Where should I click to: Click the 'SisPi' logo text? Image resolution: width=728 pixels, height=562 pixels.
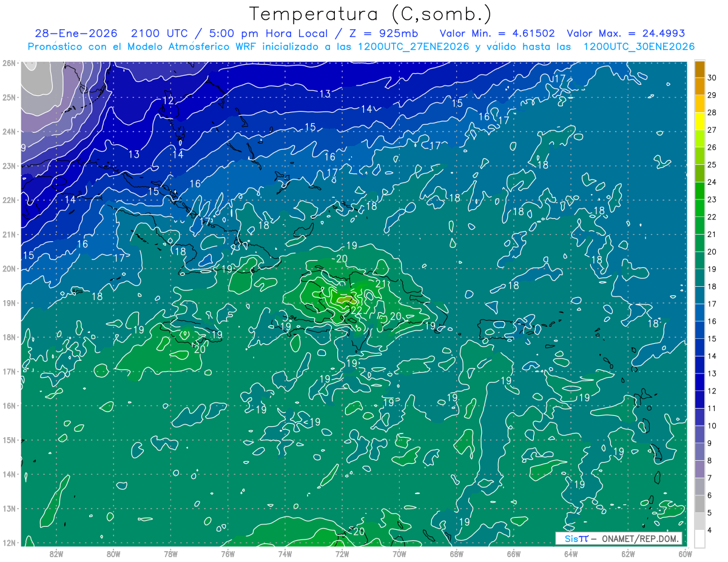(576, 538)
